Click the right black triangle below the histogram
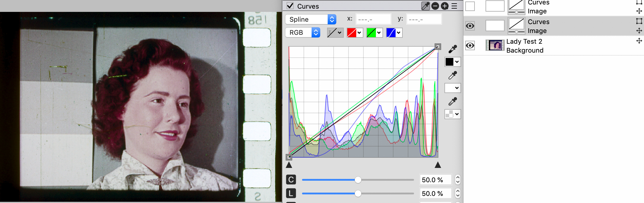Image resolution: width=644 pixels, height=203 pixels. click(438, 165)
